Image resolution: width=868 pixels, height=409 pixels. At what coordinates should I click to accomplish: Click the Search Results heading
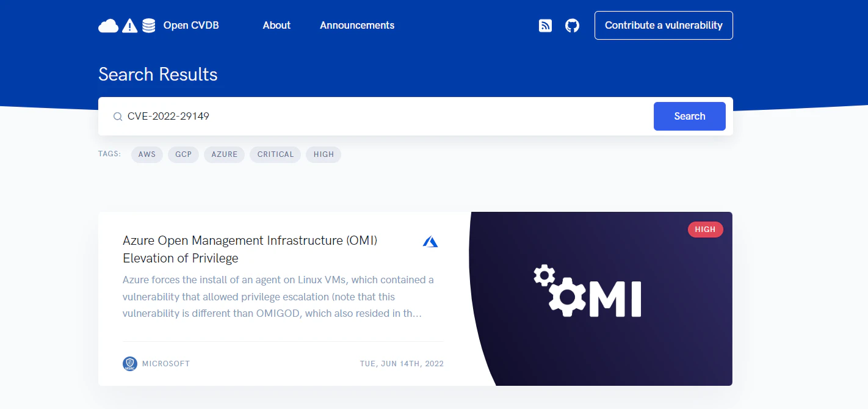pyautogui.click(x=158, y=74)
